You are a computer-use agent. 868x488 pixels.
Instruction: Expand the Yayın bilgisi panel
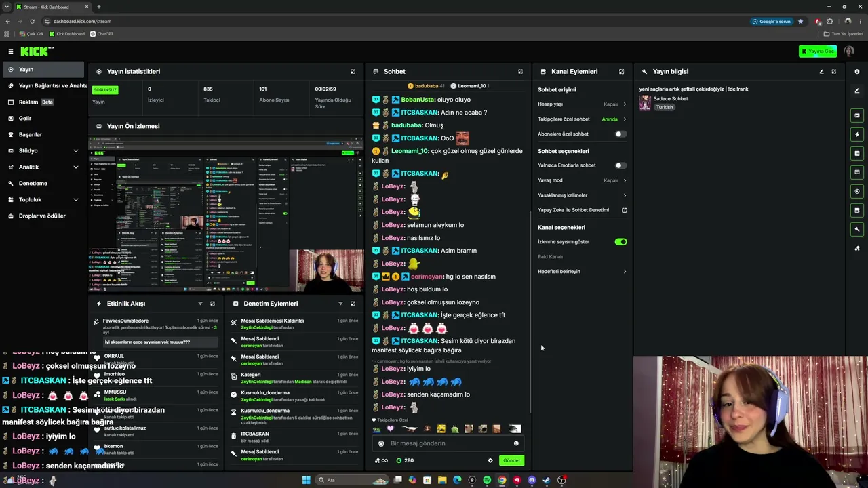[x=834, y=71]
